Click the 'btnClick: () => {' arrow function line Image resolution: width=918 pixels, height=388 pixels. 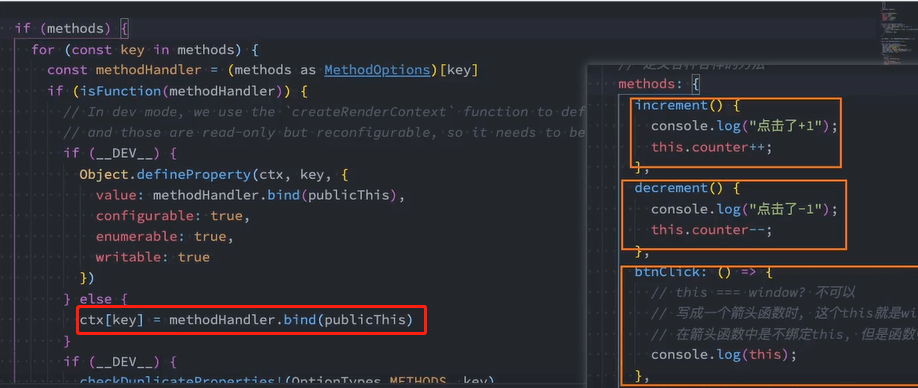(704, 272)
